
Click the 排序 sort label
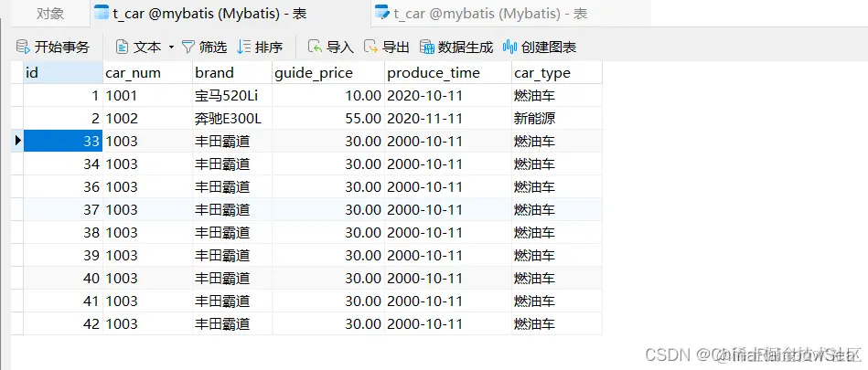(x=269, y=47)
